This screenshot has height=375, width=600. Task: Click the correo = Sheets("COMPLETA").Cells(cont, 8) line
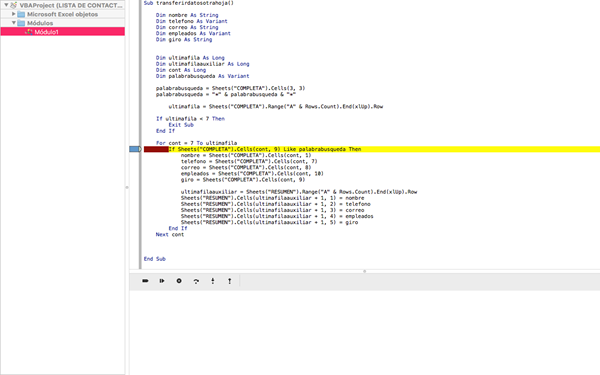246,167
